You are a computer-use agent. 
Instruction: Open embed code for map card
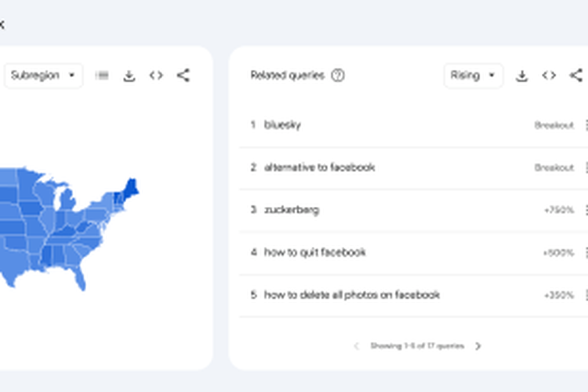pos(156,76)
